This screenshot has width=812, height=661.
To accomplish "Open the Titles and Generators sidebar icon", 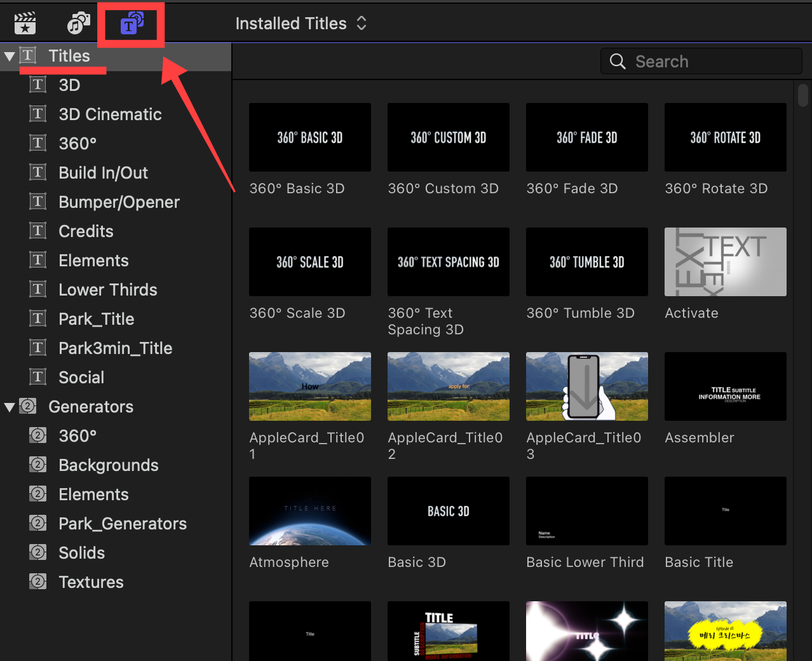I will pyautogui.click(x=132, y=24).
